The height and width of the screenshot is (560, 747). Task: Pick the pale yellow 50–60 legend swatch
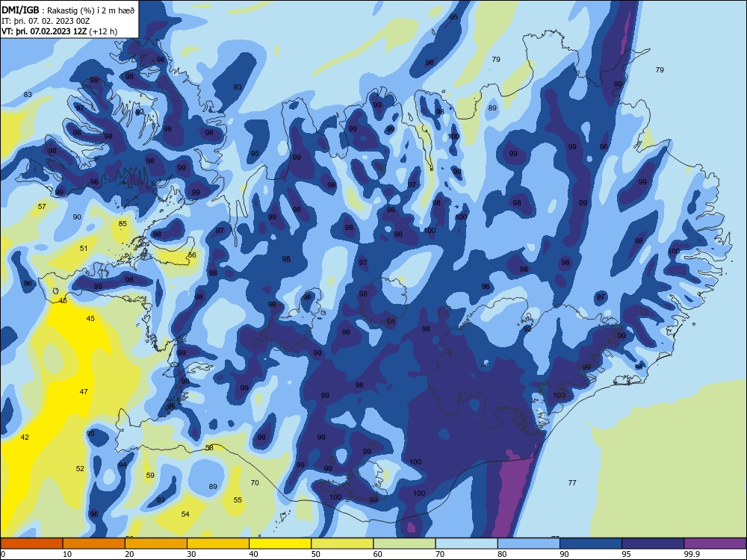click(342, 544)
